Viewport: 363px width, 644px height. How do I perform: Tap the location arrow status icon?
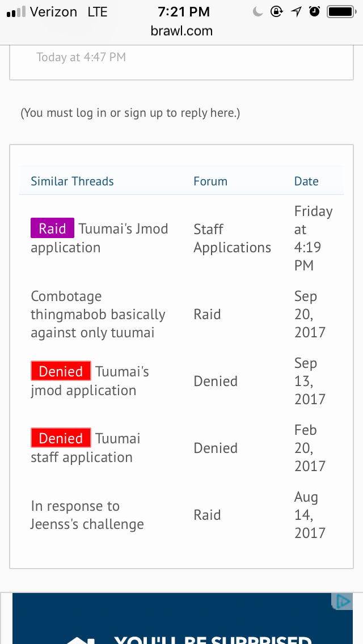point(296,11)
